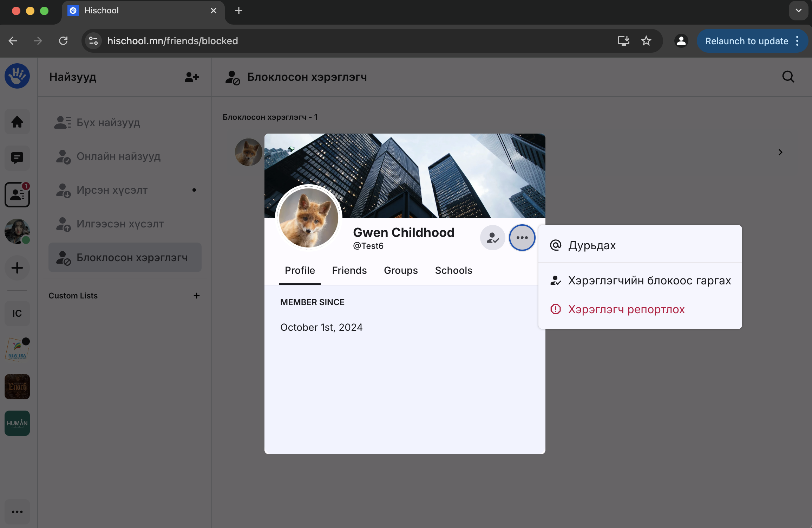
Task: Select Хэрэглэгч репортлох red menu item
Action: pos(626,309)
